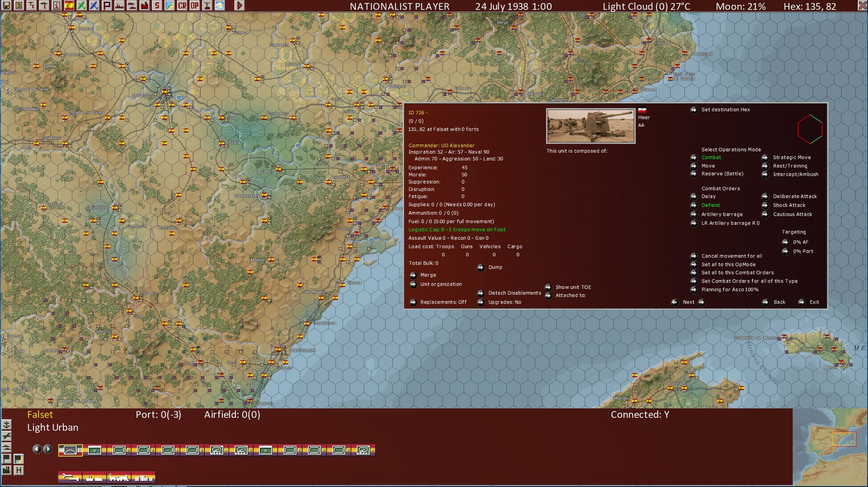The image size is (868, 487).
Task: Open the weather sun-and-cloud icon
Action: [219, 5]
